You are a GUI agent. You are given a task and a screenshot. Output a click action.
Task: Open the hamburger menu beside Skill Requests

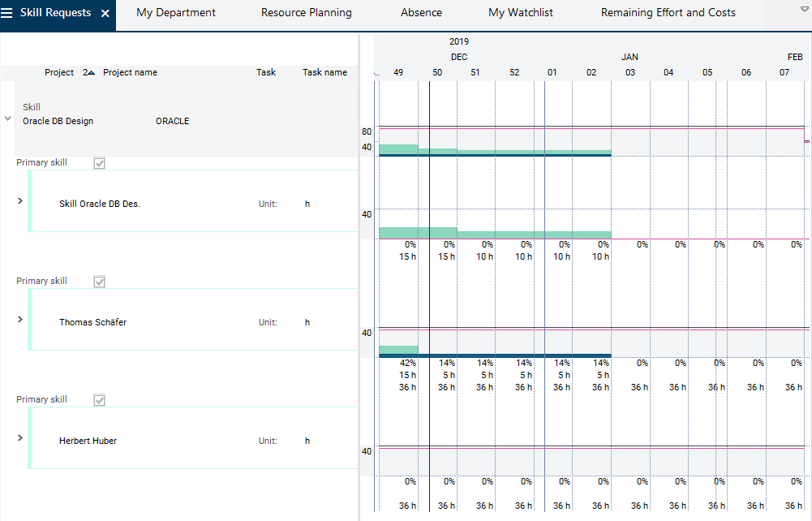pos(7,13)
